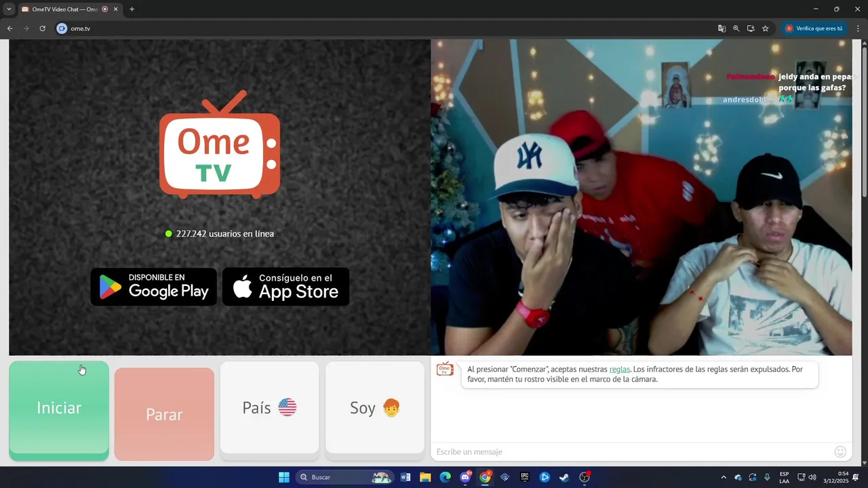Image resolution: width=868 pixels, height=488 pixels.
Task: Go back with the browser back arrow
Action: pos(9,28)
